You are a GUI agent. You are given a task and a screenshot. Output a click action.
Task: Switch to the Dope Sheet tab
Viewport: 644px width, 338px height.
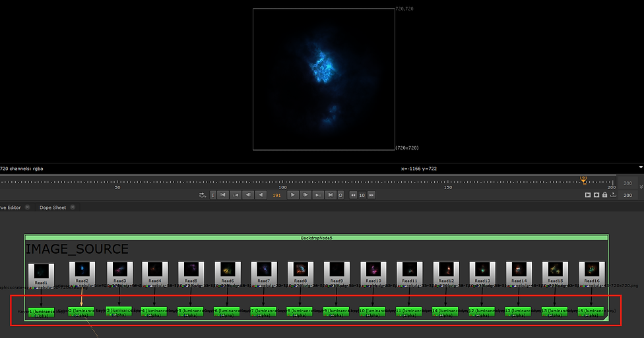tap(53, 208)
